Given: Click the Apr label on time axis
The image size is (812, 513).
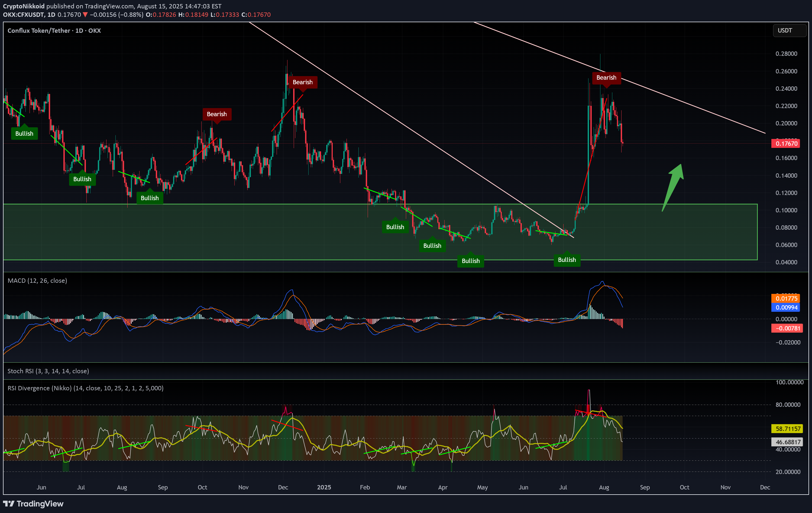Looking at the screenshot, I should [x=443, y=487].
